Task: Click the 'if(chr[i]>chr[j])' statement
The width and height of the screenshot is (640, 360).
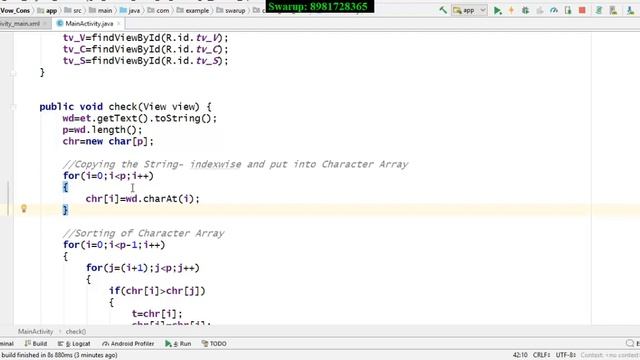Action: [157, 291]
